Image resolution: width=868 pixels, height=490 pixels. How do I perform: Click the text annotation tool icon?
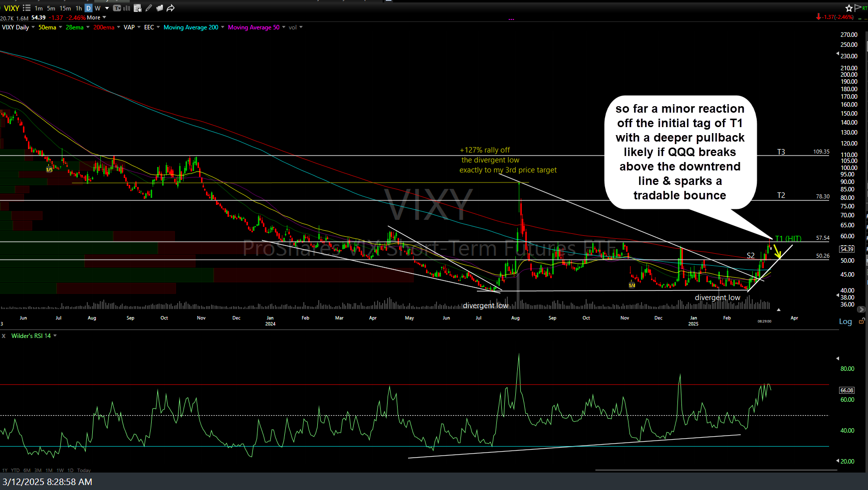pyautogui.click(x=117, y=8)
